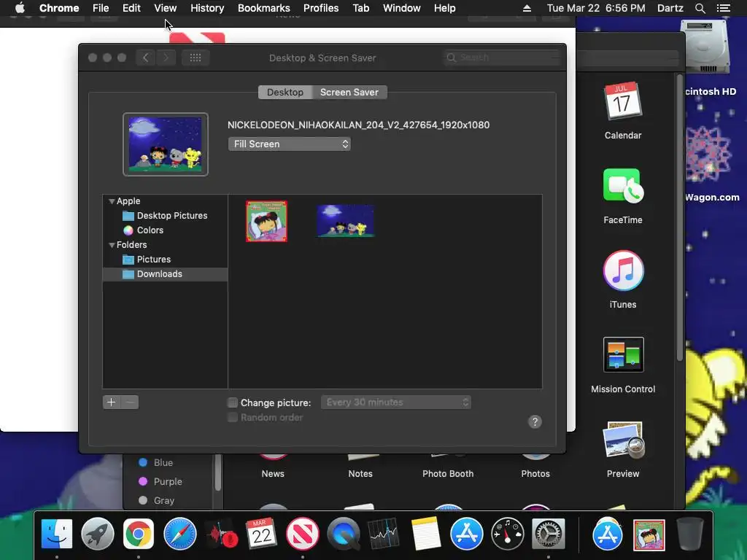The image size is (747, 560).
Task: Click the eject icon in menu bar
Action: [x=527, y=8]
